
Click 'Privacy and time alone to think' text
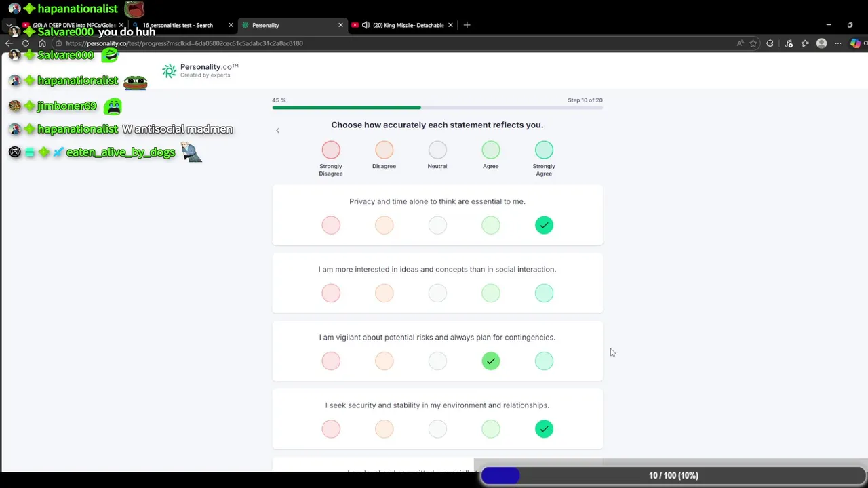tap(437, 201)
